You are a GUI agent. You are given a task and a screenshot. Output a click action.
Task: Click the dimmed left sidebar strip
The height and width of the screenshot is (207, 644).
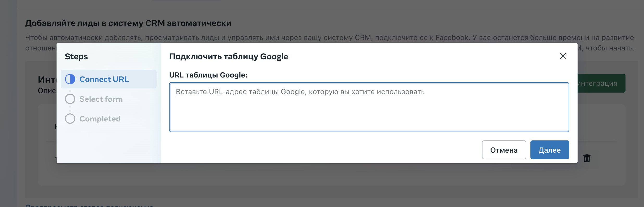click(x=8, y=104)
